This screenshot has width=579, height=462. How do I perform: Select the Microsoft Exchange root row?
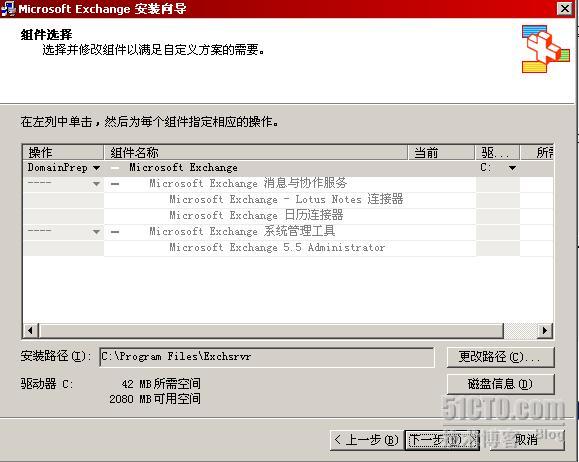pos(288,168)
